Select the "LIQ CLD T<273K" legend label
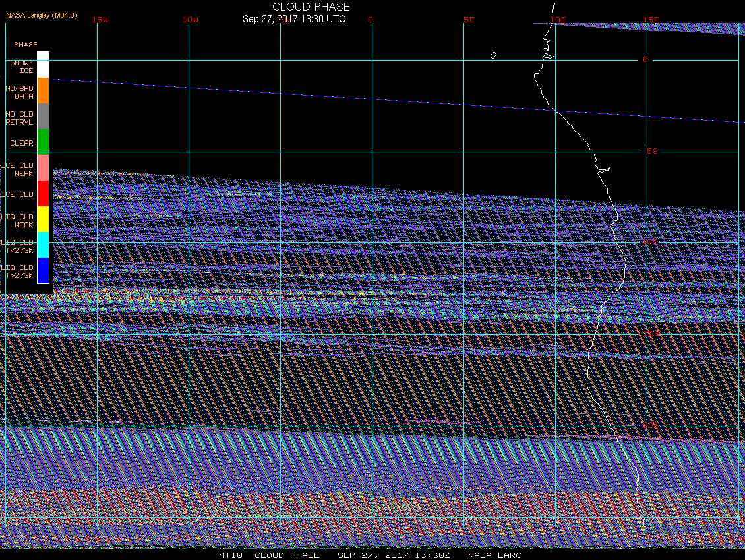 pos(18,246)
